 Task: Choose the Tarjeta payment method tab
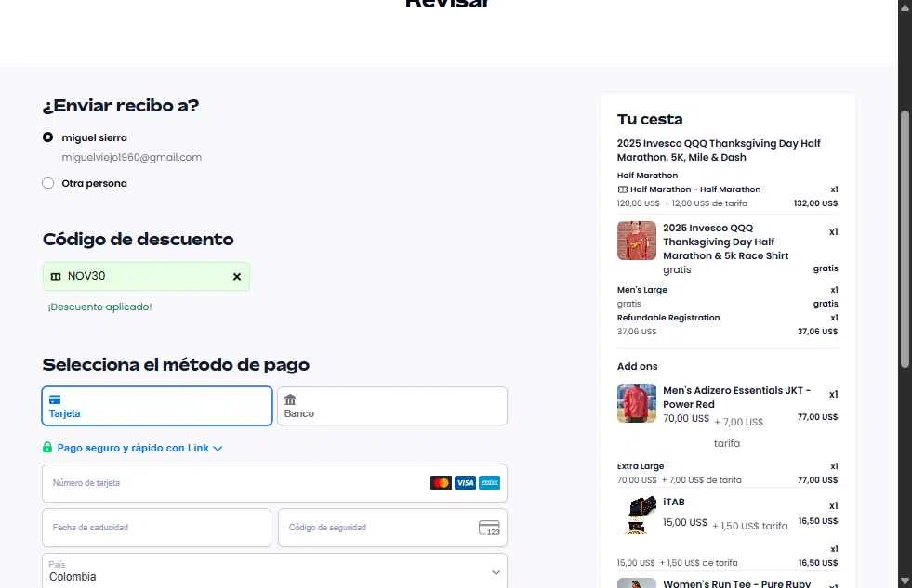157,406
